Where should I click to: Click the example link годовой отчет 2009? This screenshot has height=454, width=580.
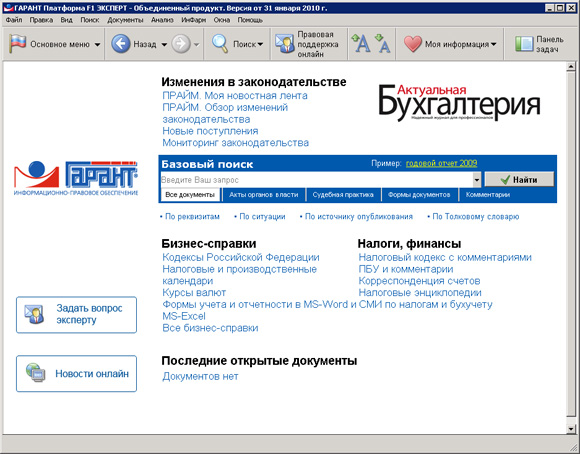(441, 163)
